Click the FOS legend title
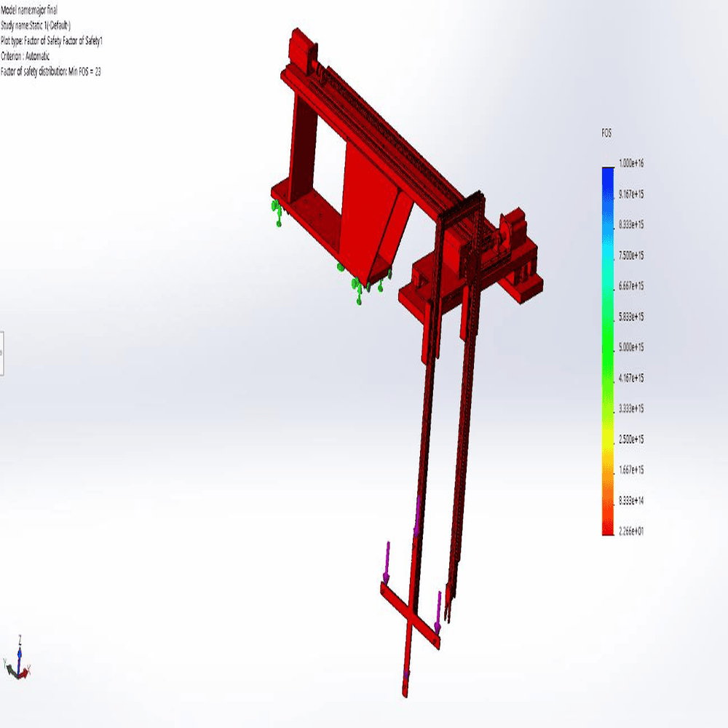The height and width of the screenshot is (728, 728). (606, 133)
